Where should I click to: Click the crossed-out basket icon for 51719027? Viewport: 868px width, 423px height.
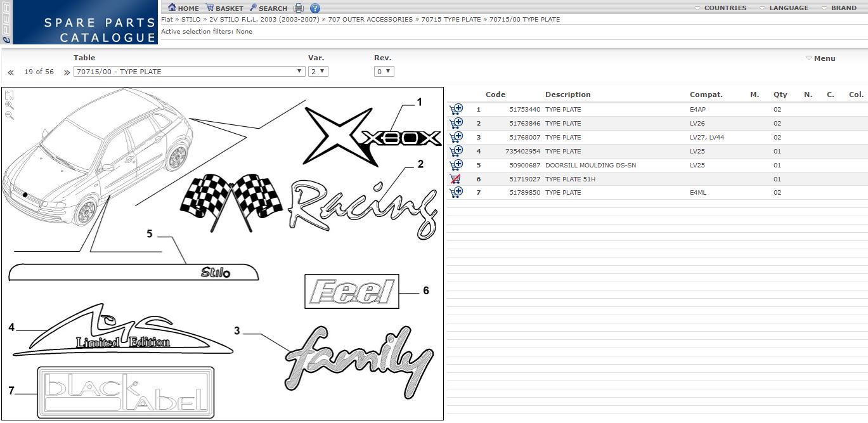point(455,179)
